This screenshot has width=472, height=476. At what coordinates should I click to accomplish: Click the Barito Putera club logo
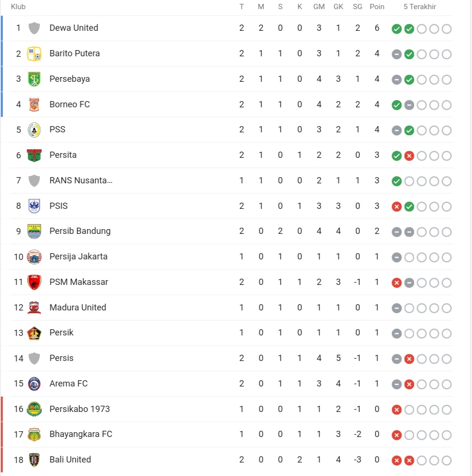click(x=34, y=54)
